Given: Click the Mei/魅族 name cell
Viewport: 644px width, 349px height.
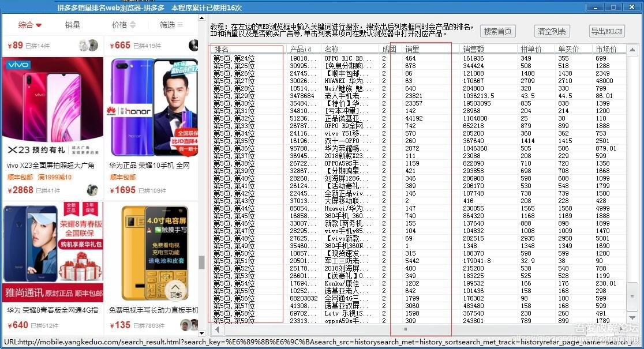Looking at the screenshot, I should click(x=348, y=88).
